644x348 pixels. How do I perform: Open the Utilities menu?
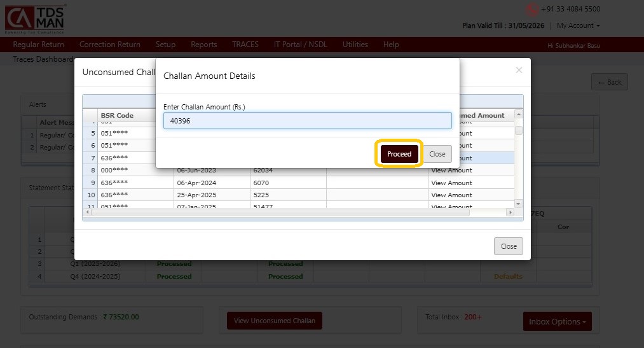click(x=355, y=45)
